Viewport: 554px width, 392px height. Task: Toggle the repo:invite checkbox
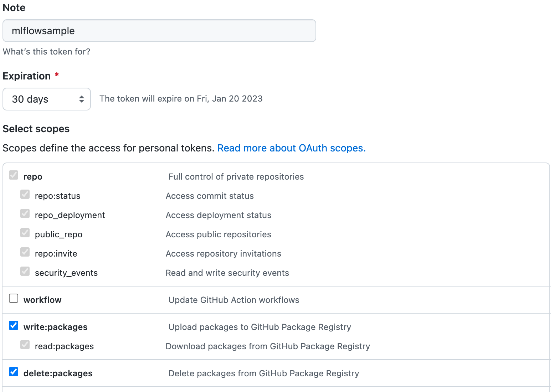coord(25,252)
